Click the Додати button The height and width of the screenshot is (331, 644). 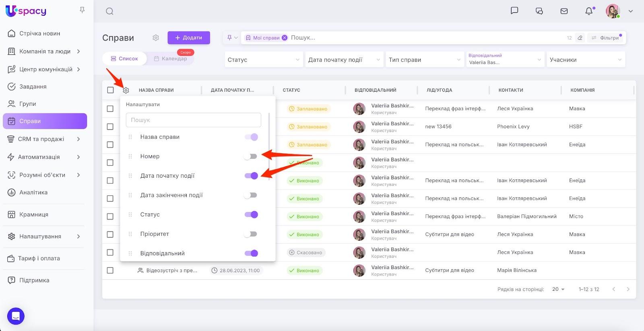[189, 38]
